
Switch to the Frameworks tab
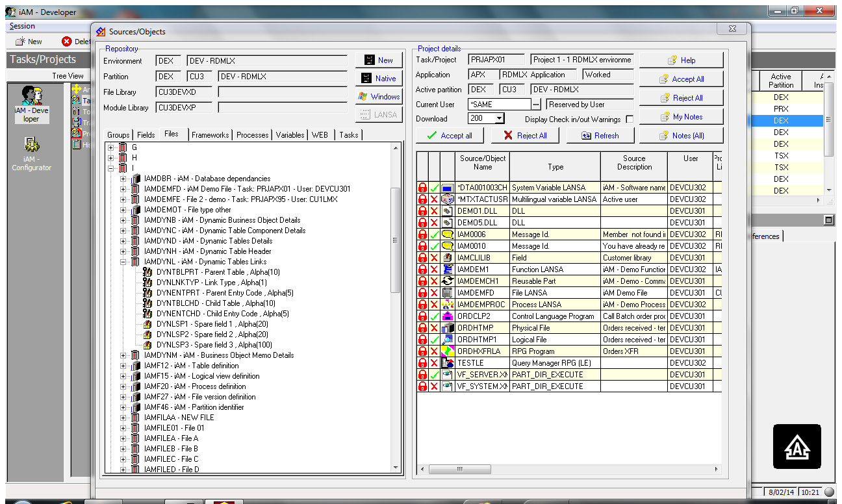click(210, 135)
